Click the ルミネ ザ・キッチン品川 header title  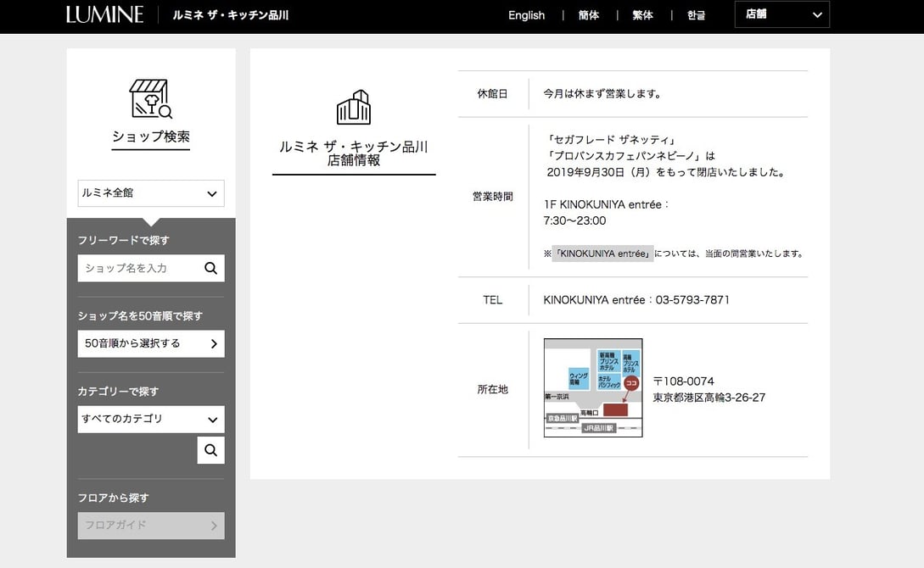[x=231, y=15]
